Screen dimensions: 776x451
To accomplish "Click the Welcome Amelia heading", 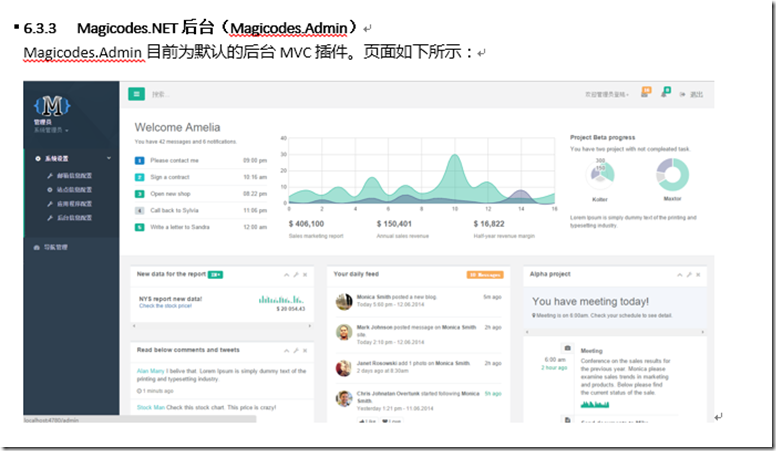I will 177,127.
